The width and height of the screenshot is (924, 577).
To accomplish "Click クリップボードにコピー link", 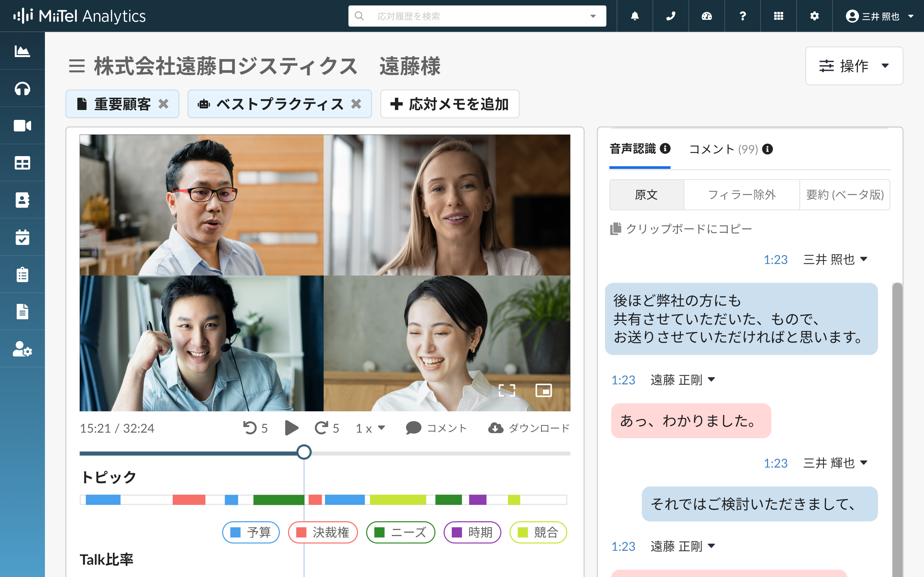I will [681, 229].
